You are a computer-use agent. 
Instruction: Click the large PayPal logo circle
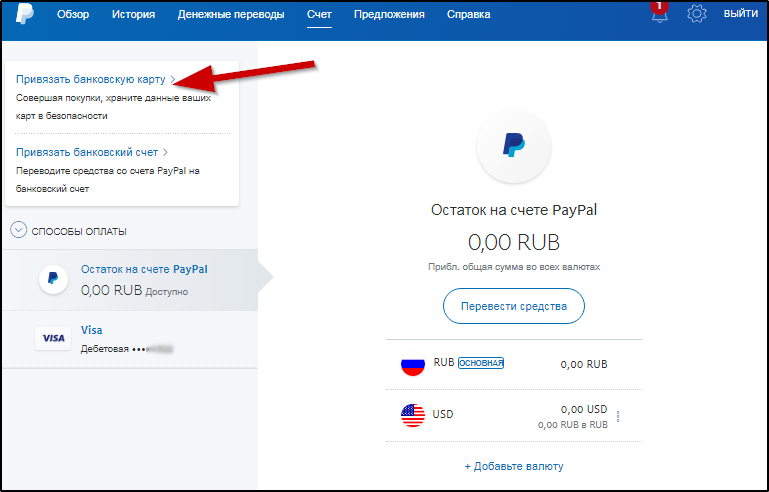tap(513, 146)
